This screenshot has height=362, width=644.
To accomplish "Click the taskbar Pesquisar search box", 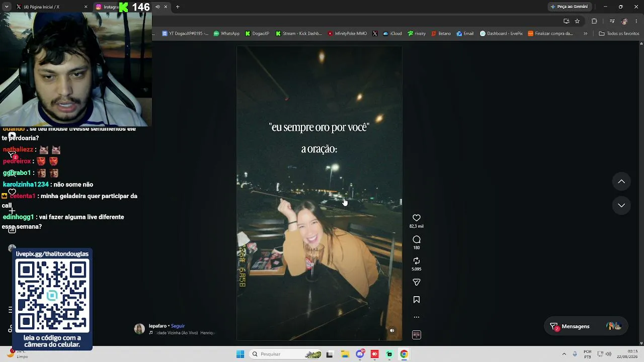I will 285,354.
